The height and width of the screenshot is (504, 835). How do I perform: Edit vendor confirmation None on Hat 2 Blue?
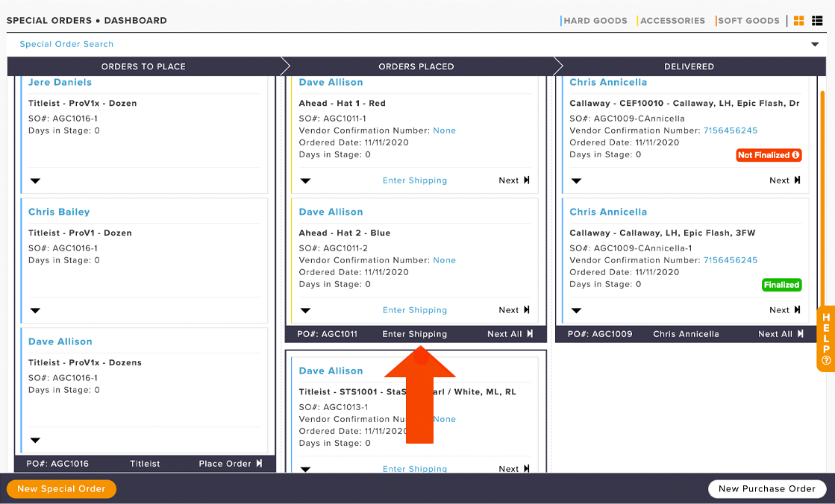point(444,260)
